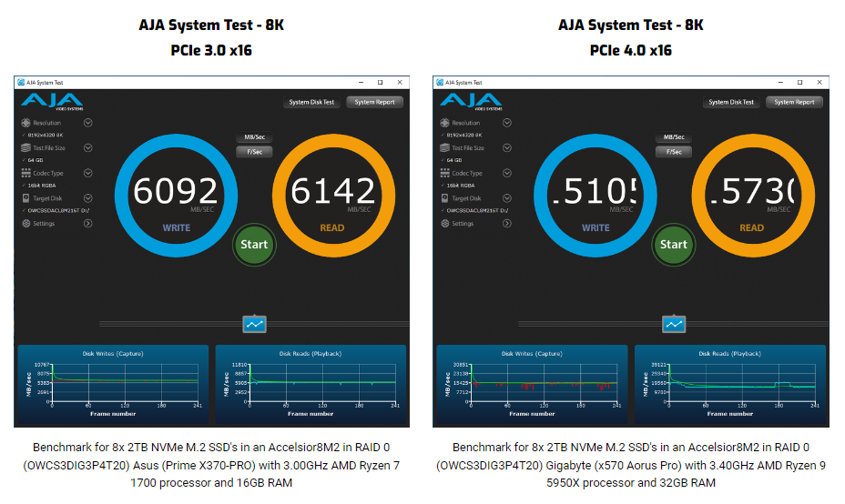Click Disk Reads (Playback) graph in PCIe 4.0 window

click(x=730, y=385)
